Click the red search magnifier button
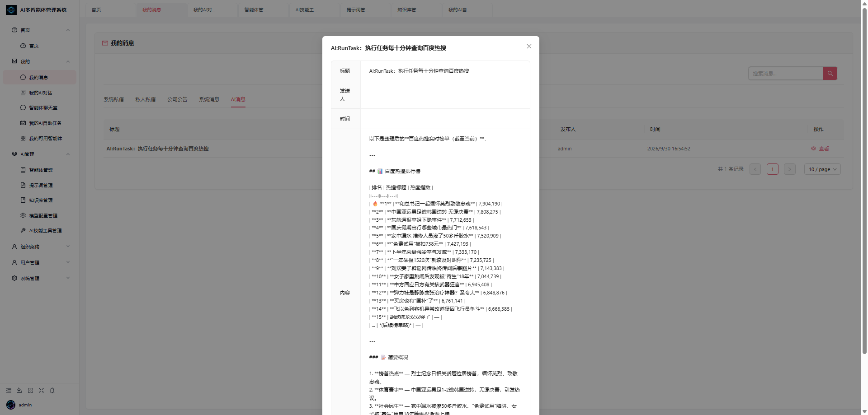The width and height of the screenshot is (868, 415). tap(830, 73)
